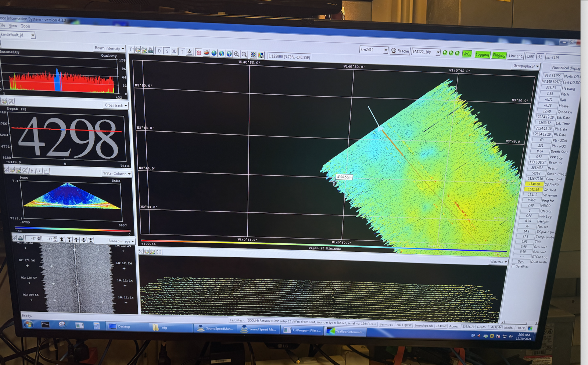This screenshot has height=365, width=588.
Task: Open the help question mark icon
Action: coord(229,54)
